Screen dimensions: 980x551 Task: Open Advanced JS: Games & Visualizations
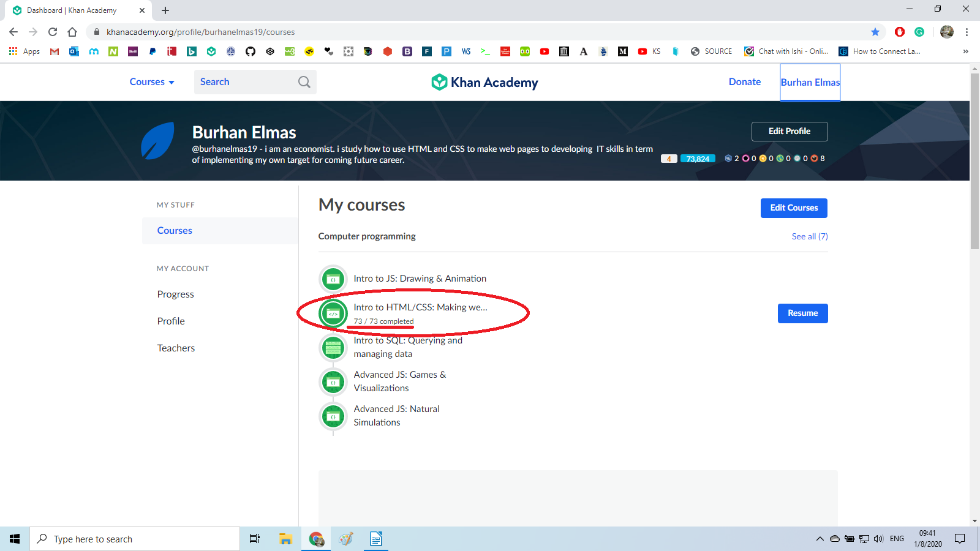pos(400,381)
